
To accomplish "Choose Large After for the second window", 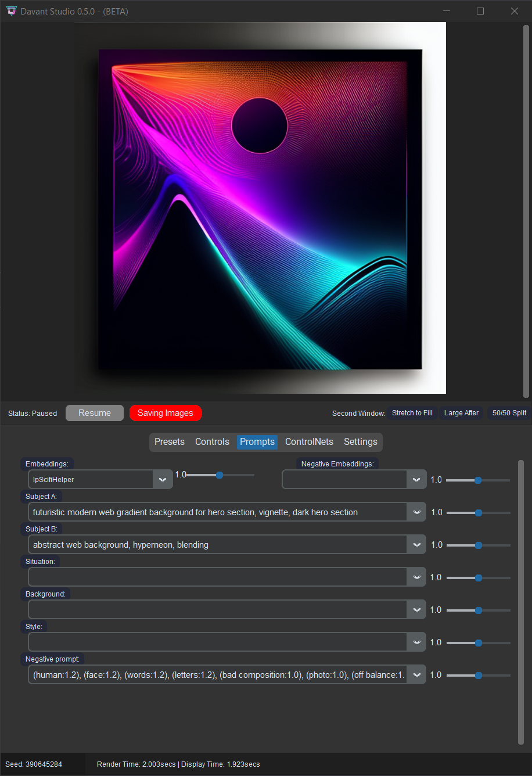I will point(461,413).
